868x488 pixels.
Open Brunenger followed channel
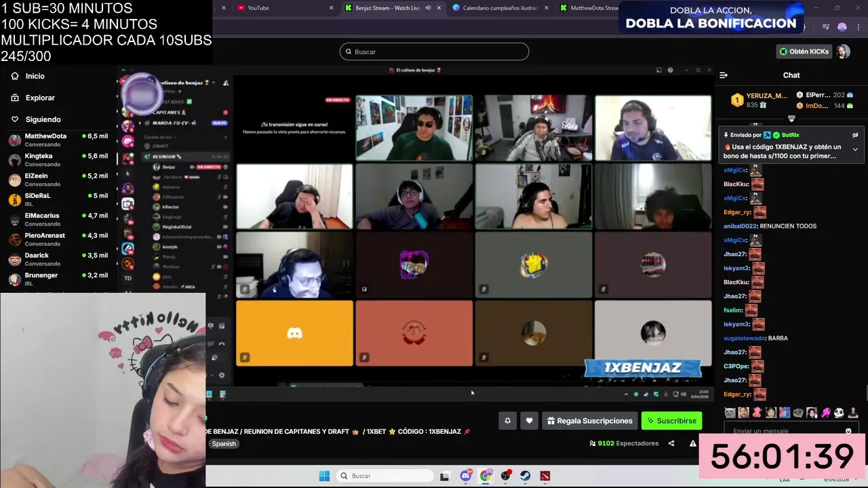click(58, 279)
